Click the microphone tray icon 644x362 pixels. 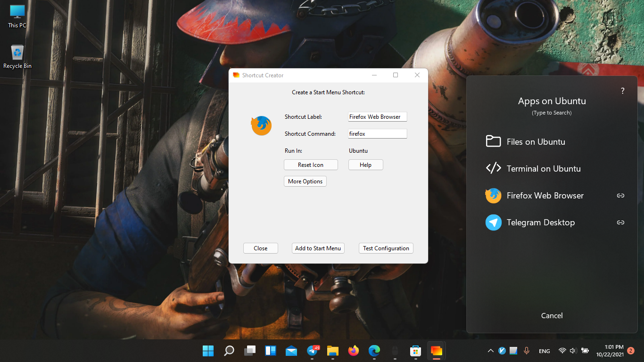click(527, 351)
